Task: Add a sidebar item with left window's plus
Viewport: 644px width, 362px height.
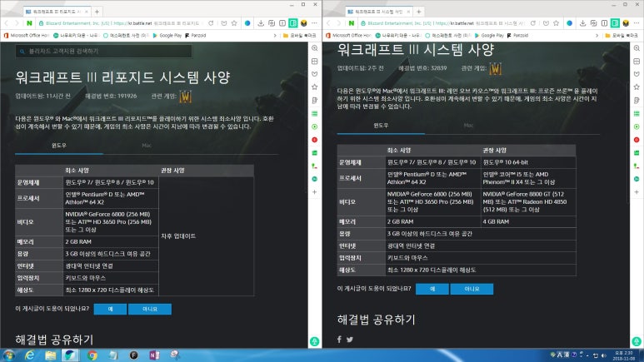Action: coord(315,191)
